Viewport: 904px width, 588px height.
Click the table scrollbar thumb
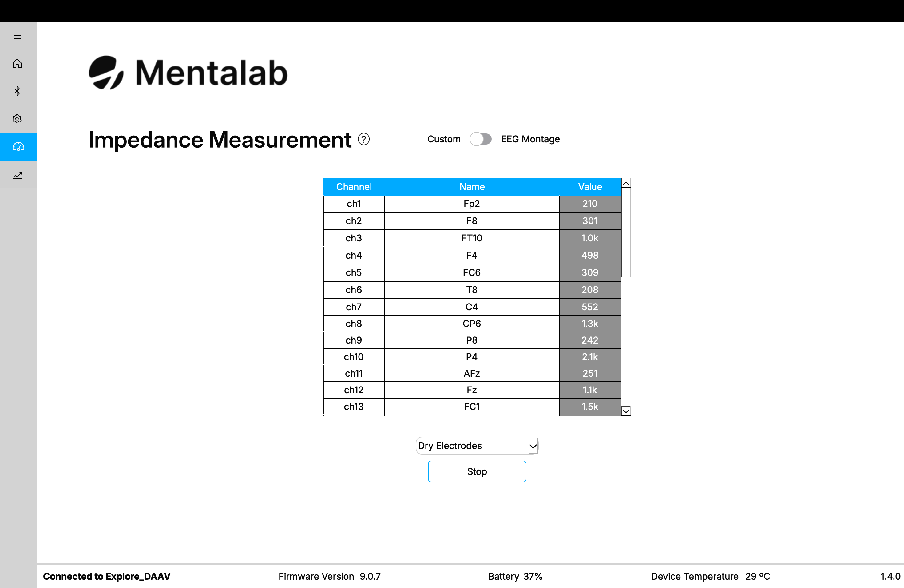click(x=626, y=232)
